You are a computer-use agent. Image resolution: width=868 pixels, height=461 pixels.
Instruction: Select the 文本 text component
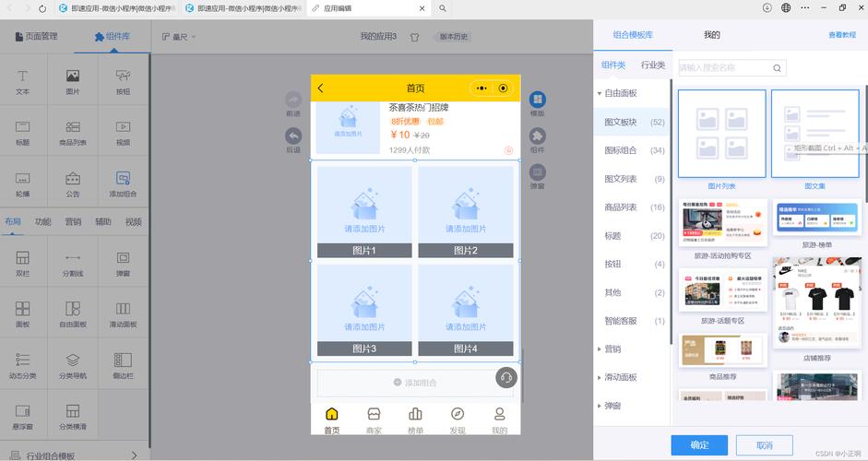pos(23,80)
